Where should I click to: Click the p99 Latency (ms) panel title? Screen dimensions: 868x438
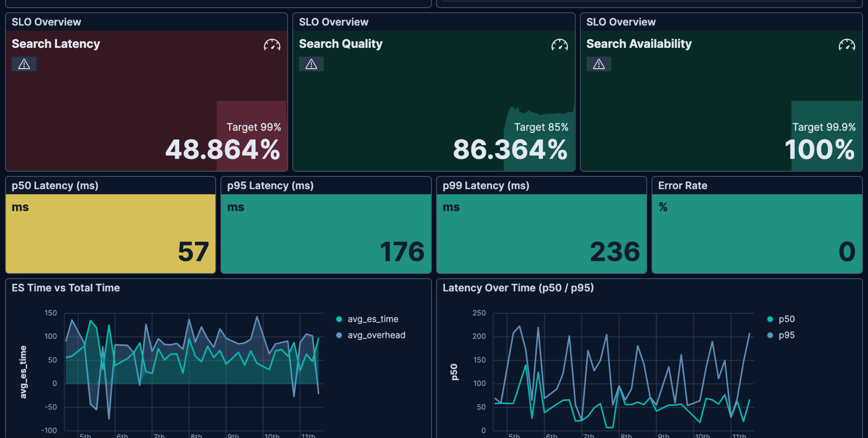pos(486,186)
